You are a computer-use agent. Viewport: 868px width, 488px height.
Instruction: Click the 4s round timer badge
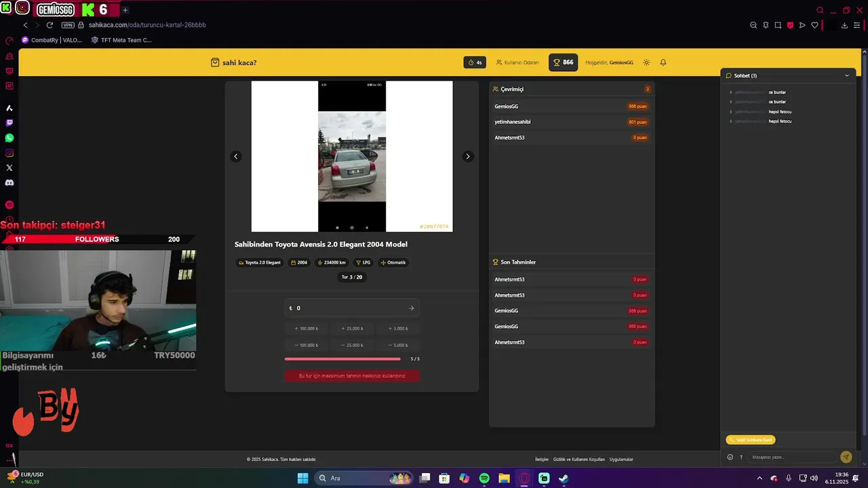[x=475, y=62]
